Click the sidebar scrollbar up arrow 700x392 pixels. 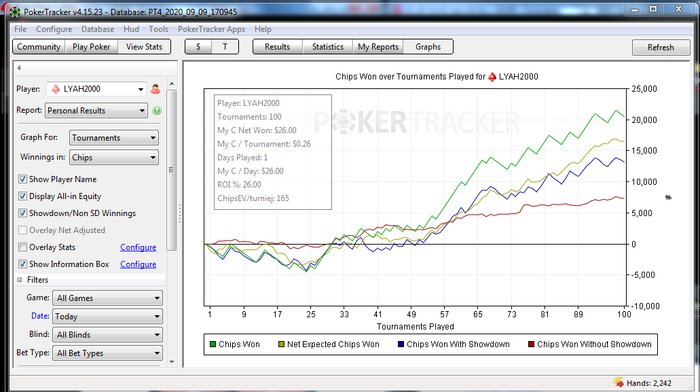[172, 84]
